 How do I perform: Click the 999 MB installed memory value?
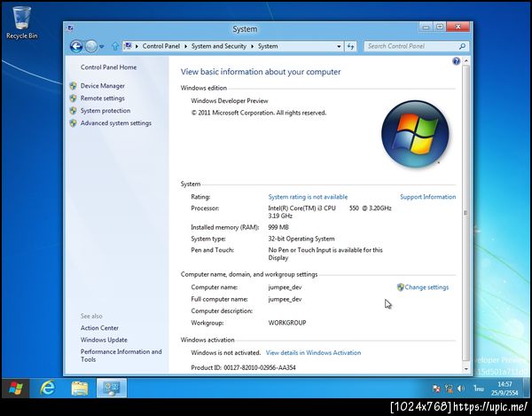tap(278, 227)
